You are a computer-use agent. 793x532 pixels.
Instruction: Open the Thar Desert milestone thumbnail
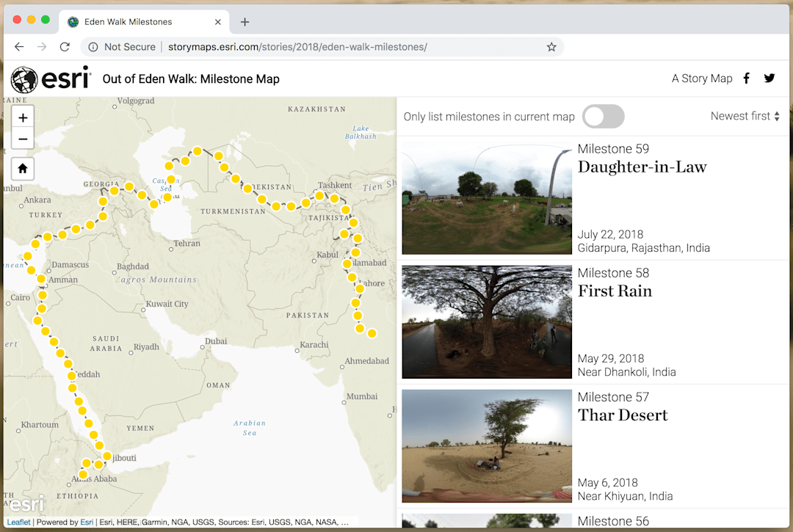point(486,445)
